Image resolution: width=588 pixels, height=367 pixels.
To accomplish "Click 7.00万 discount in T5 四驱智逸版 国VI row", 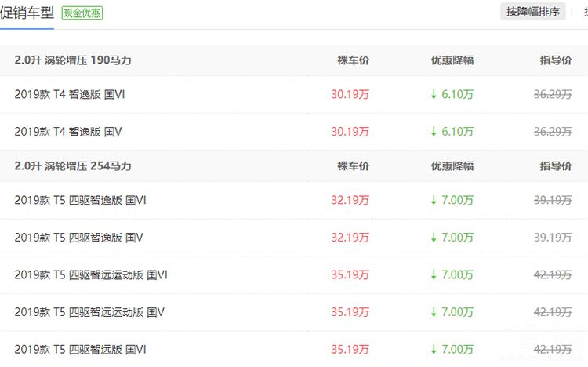I will coord(452,200).
